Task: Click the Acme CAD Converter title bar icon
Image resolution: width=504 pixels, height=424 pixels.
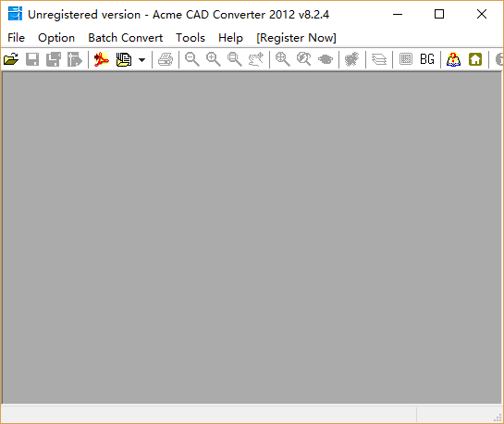Action: pyautogui.click(x=15, y=14)
